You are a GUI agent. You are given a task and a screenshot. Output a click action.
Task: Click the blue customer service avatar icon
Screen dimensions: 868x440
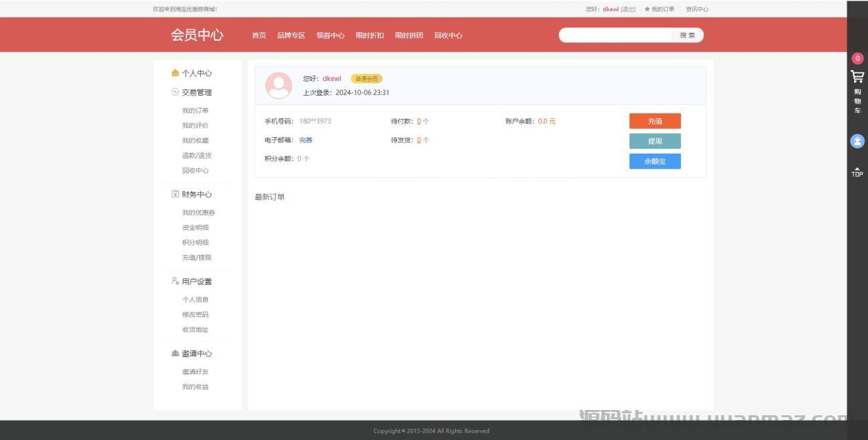tap(857, 141)
